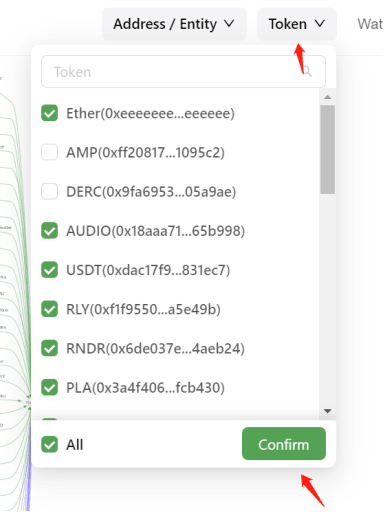The height and width of the screenshot is (512, 384).
Task: Click the scrollbar up arrow in token list
Action: click(327, 97)
